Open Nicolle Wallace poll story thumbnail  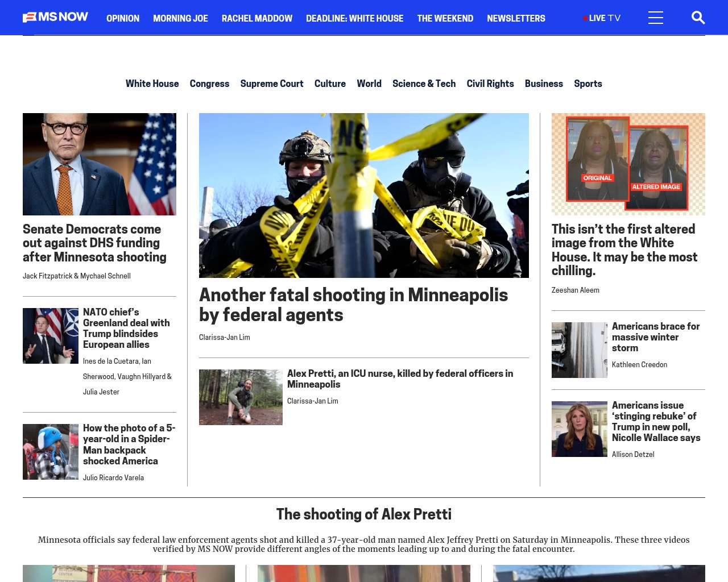click(580, 429)
